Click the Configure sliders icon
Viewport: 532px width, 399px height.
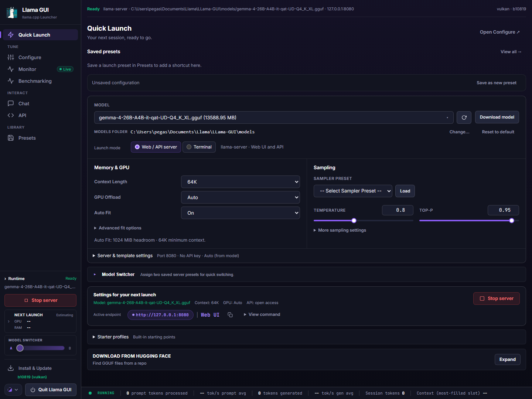(11, 57)
